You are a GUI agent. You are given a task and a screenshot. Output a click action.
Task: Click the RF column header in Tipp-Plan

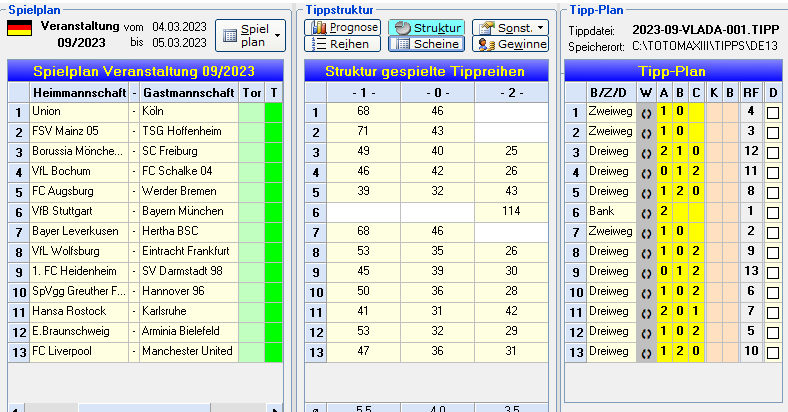point(751,93)
